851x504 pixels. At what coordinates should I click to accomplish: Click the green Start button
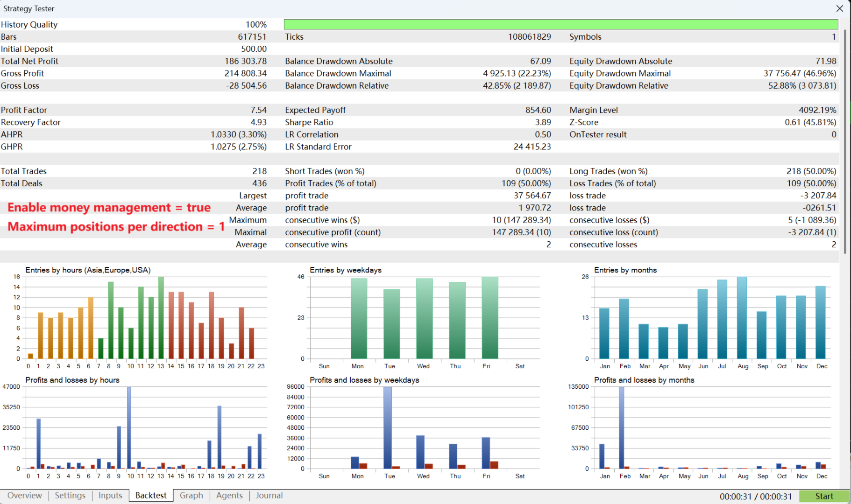click(x=824, y=497)
